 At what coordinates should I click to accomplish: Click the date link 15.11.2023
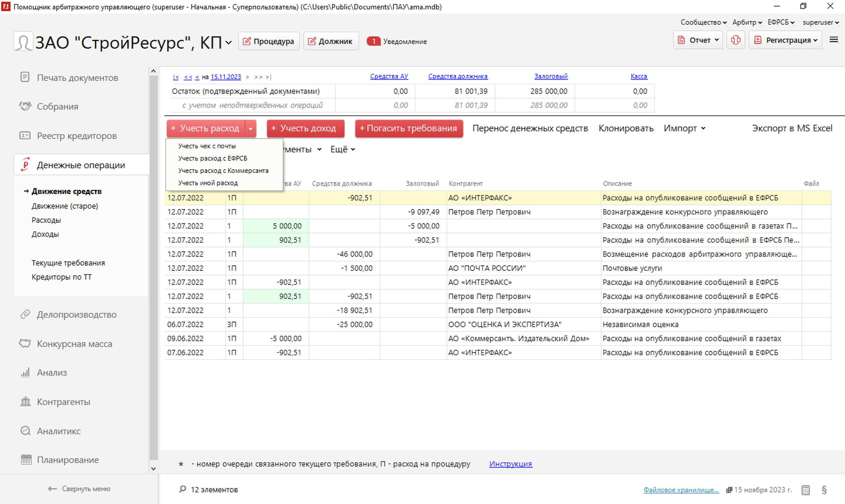coord(226,77)
